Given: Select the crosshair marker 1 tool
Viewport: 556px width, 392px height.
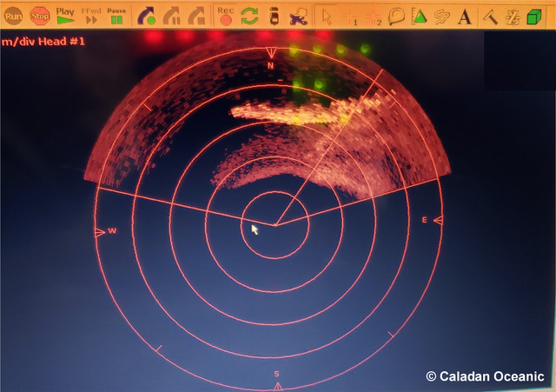Looking at the screenshot, I should tap(351, 17).
